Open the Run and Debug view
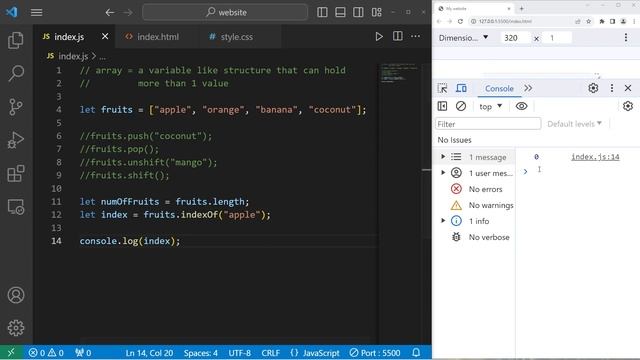Image resolution: width=640 pixels, height=360 pixels. click(x=16, y=140)
